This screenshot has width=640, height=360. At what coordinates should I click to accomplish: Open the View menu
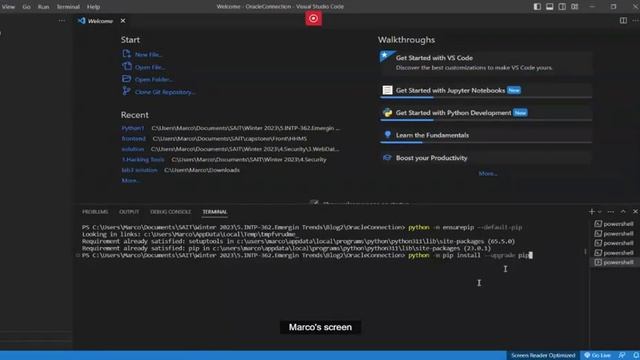[8, 7]
